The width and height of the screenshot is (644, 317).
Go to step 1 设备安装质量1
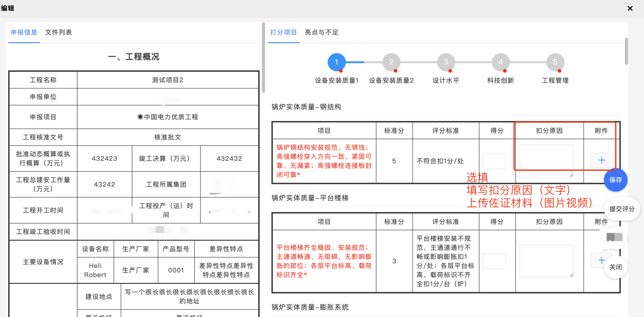coord(337,62)
